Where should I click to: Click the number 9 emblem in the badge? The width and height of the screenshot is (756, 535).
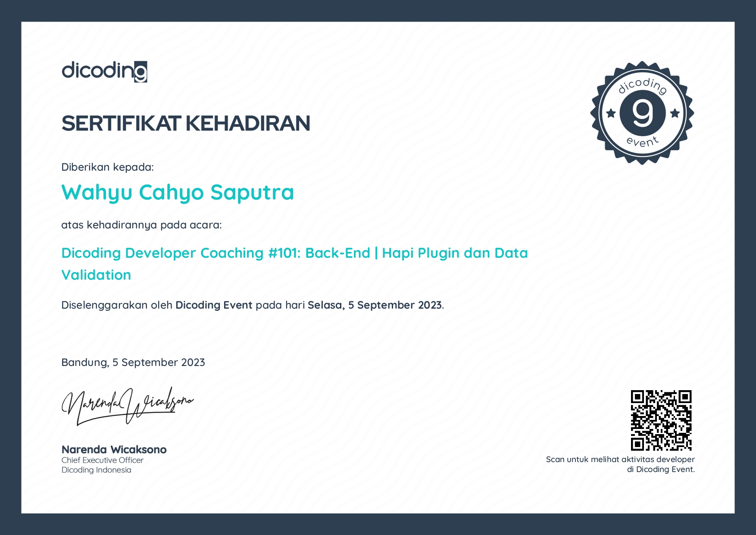tap(642, 113)
